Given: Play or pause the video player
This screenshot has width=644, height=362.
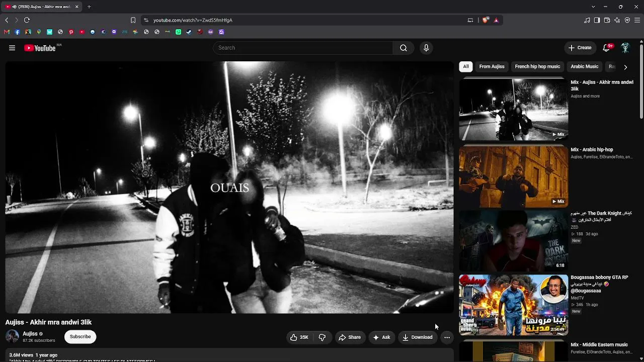Looking at the screenshot, I should click(x=229, y=187).
